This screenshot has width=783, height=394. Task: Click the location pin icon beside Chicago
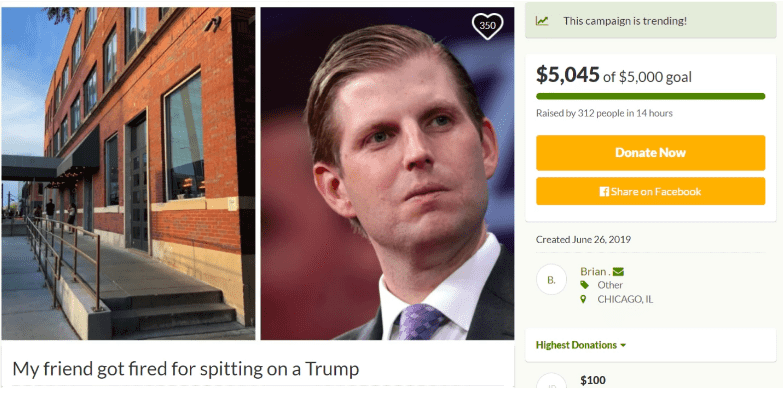coord(583,299)
